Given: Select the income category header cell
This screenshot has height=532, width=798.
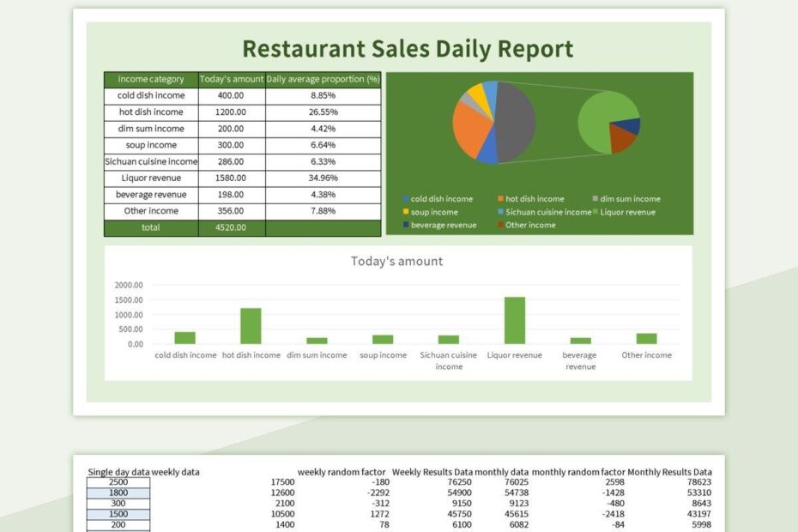Looking at the screenshot, I should coord(151,78).
